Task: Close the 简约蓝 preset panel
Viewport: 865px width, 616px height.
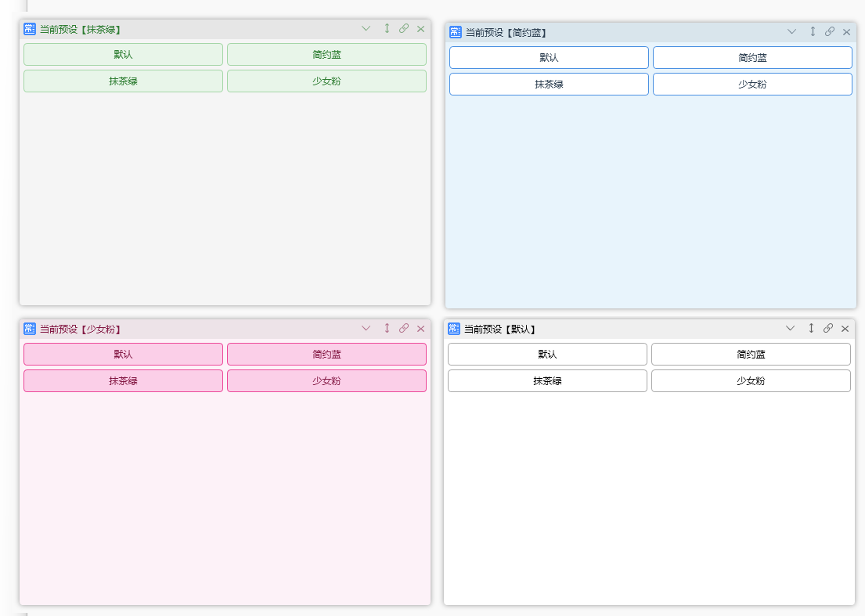Action: 846,32
